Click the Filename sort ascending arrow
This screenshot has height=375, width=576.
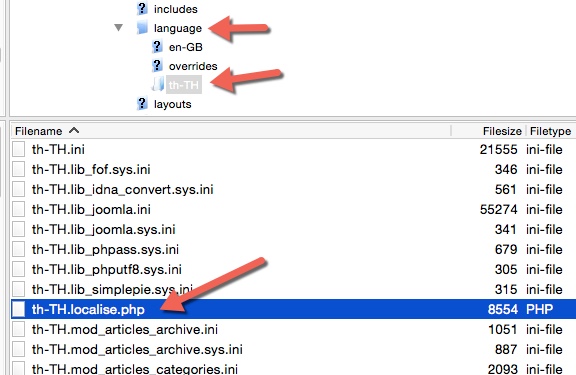click(x=74, y=130)
